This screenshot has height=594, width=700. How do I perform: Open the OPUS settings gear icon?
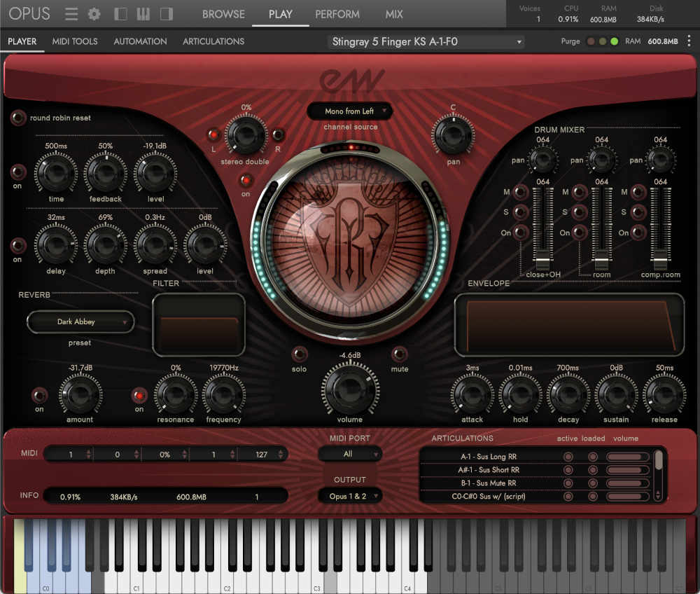(94, 13)
